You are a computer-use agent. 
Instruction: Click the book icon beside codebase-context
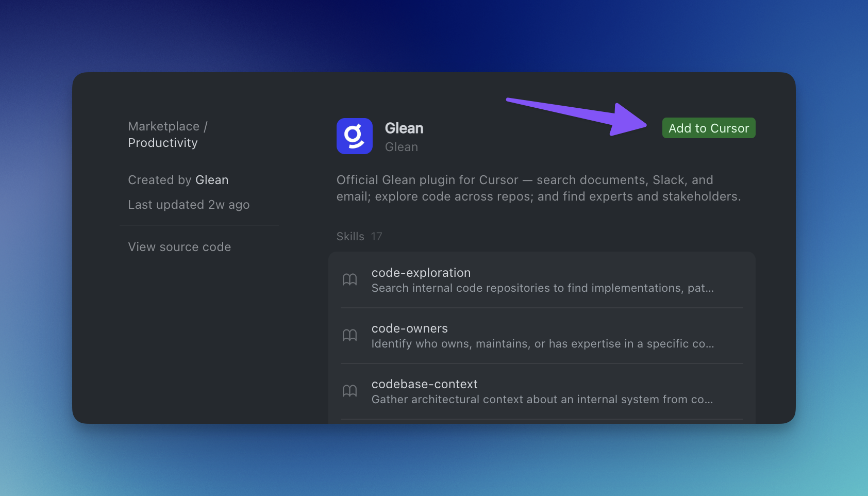click(350, 391)
